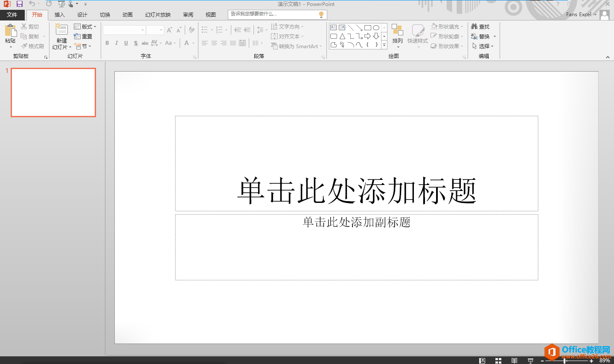Switch to the 设计 (Design) tab
614x364 pixels.
(82, 14)
